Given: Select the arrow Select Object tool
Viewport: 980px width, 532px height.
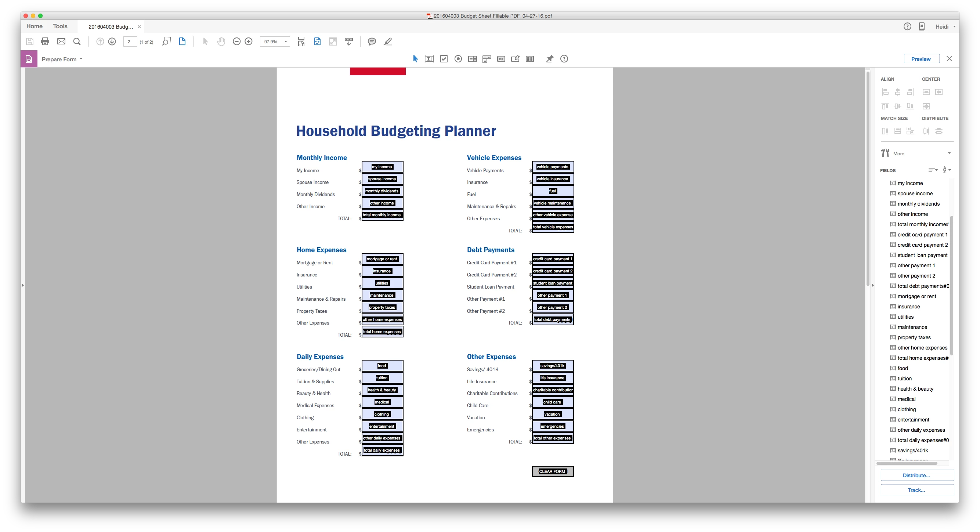Looking at the screenshot, I should point(415,59).
